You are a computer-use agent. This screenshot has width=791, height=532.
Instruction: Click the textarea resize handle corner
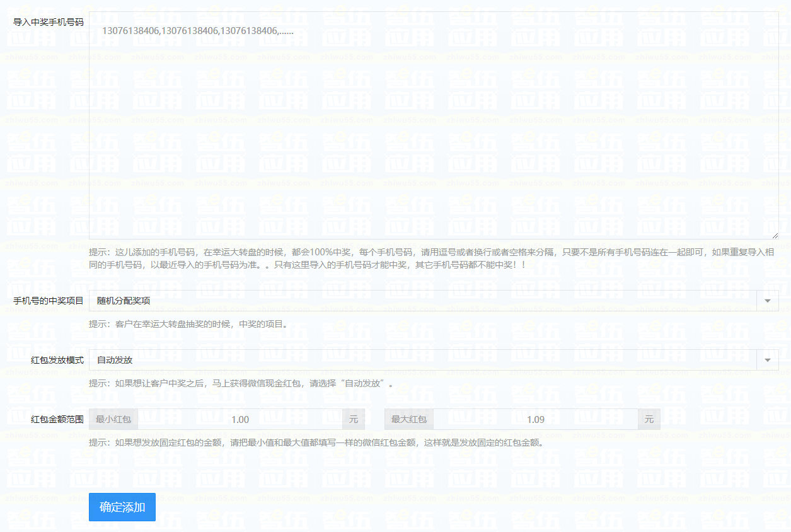[775, 235]
